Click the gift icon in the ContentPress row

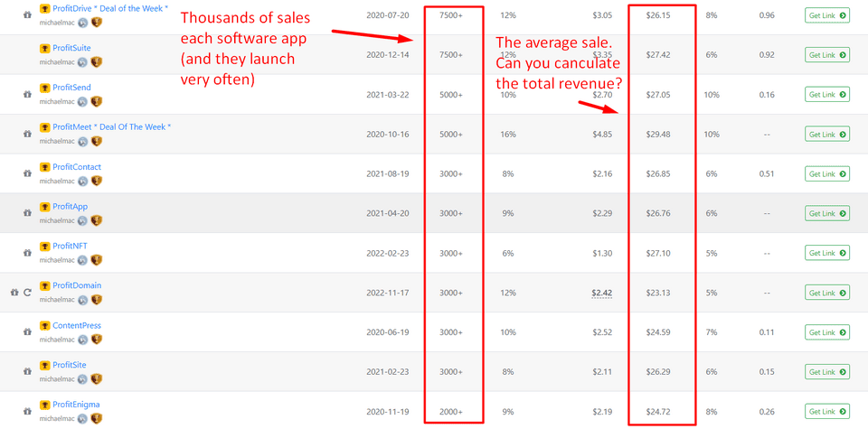pyautogui.click(x=27, y=331)
